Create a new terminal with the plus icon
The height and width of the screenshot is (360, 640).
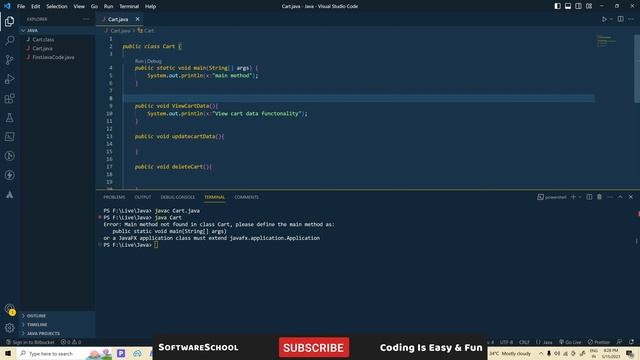pos(573,197)
